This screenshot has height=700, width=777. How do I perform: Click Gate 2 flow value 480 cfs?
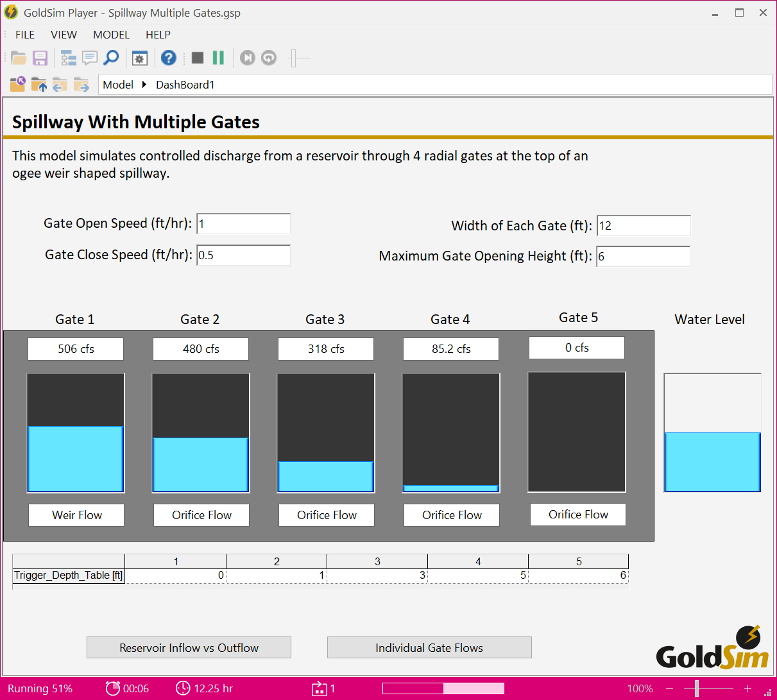coord(201,349)
